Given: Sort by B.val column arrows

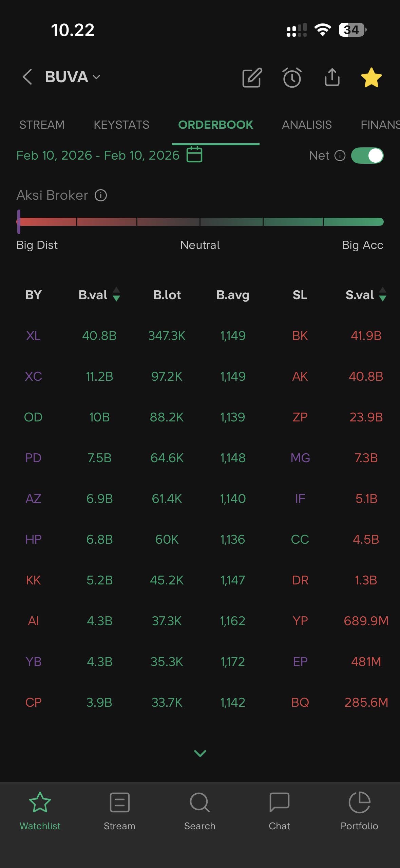Looking at the screenshot, I should [x=116, y=294].
